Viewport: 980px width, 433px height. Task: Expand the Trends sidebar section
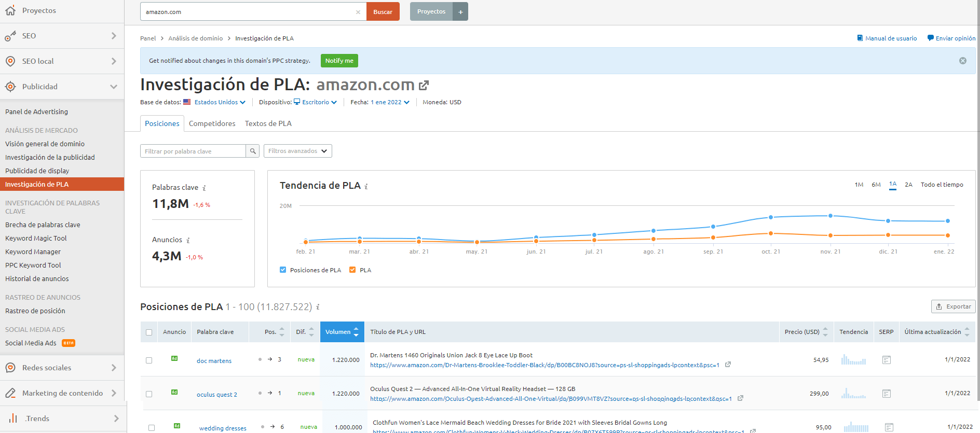click(116, 418)
